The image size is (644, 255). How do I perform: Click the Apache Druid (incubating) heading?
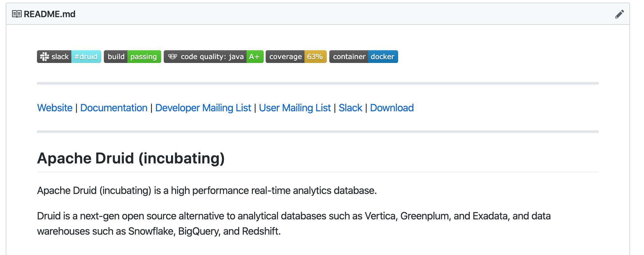coord(131,158)
